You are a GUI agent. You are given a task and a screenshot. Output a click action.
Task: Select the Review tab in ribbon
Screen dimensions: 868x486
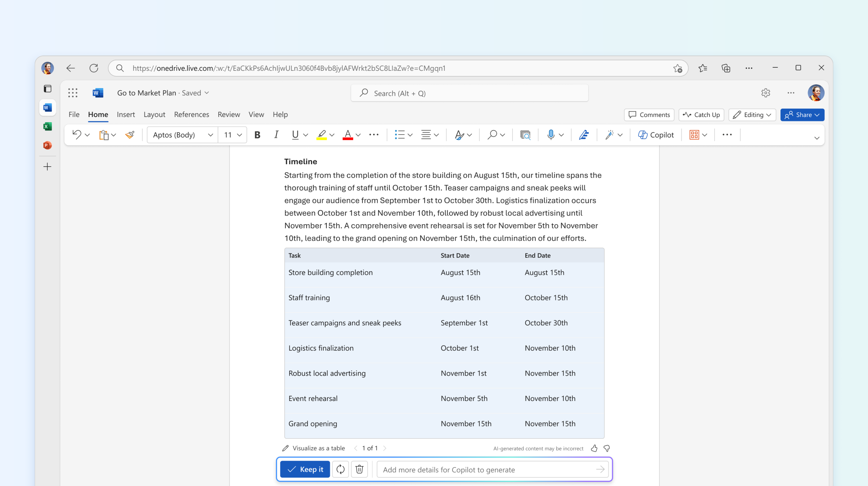[228, 115]
